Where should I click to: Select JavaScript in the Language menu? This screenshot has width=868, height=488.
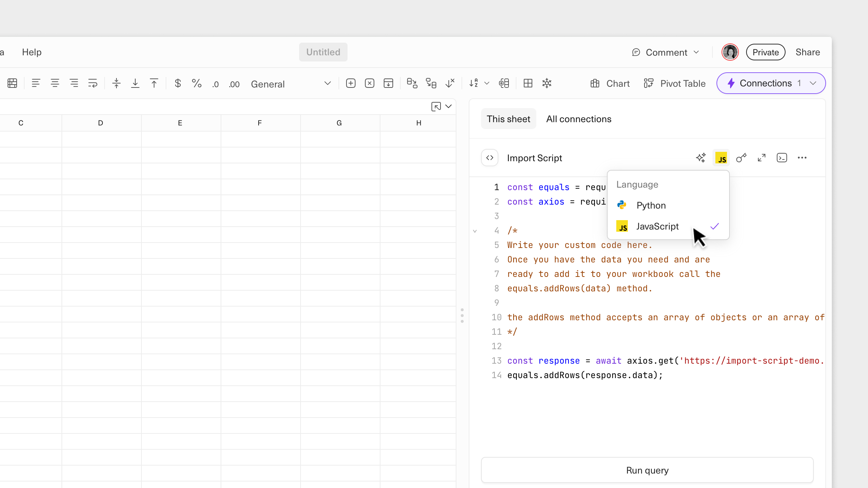(x=658, y=226)
